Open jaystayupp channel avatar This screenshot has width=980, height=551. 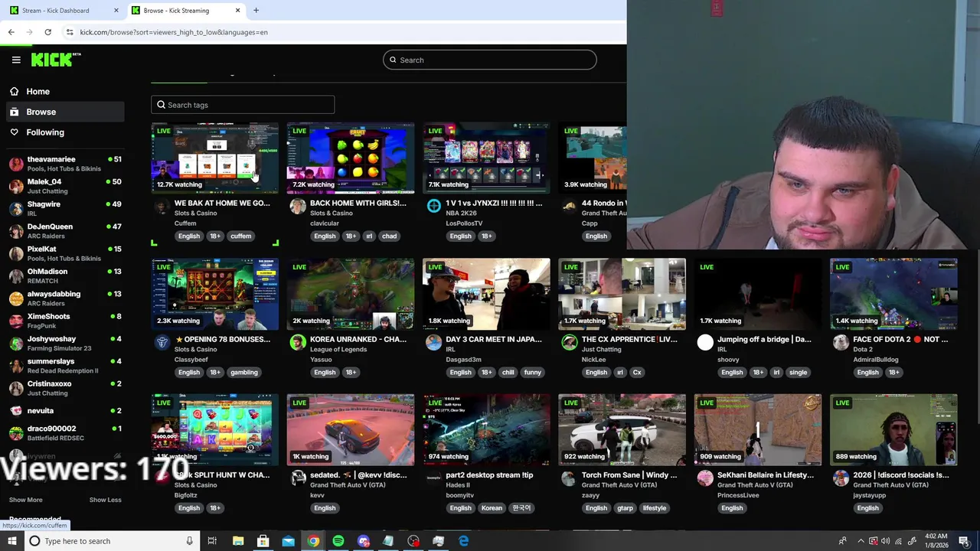pos(841,478)
